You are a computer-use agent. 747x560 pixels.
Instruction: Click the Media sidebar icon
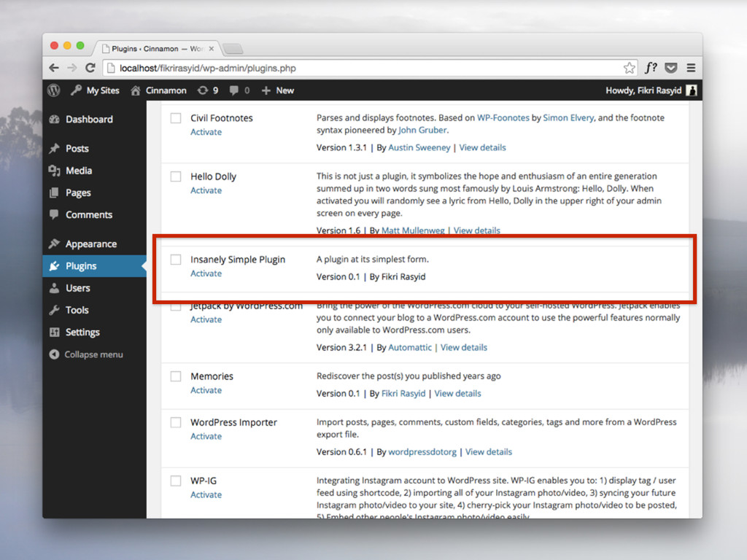point(54,171)
